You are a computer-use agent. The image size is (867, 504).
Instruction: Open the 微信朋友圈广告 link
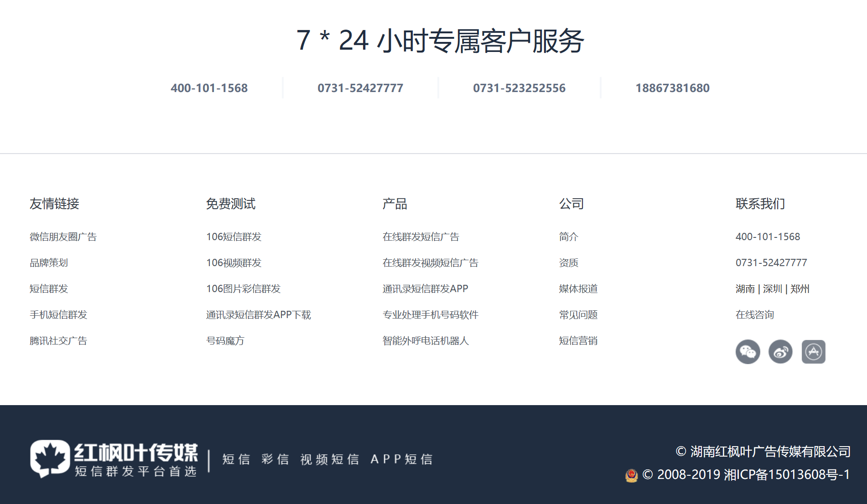point(63,237)
